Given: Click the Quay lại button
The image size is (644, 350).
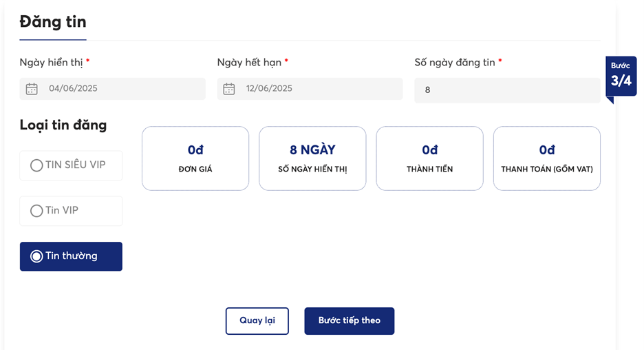Looking at the screenshot, I should click(257, 321).
